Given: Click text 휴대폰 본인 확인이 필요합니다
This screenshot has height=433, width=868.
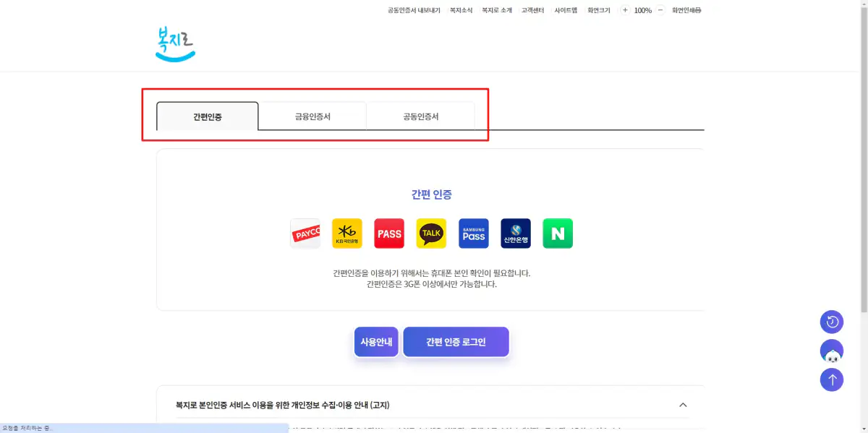Looking at the screenshot, I should point(480,273).
